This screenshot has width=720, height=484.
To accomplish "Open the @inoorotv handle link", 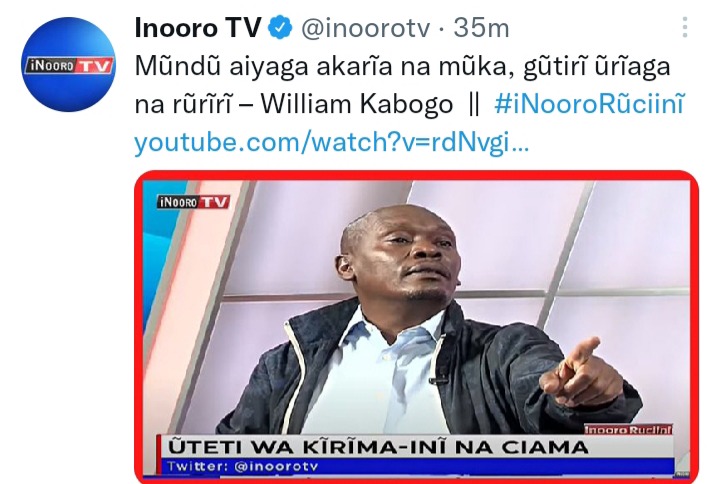I will pyautogui.click(x=366, y=28).
